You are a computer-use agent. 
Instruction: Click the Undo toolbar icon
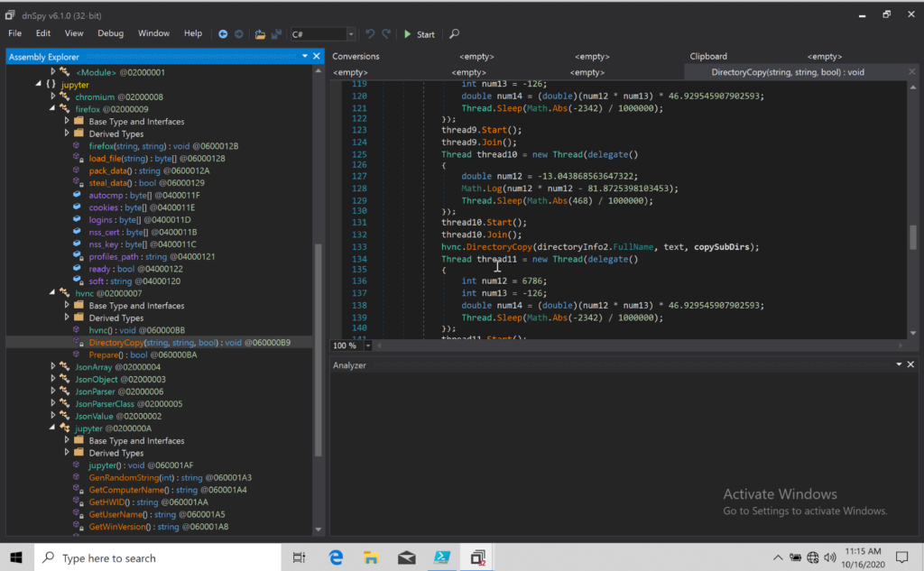click(369, 33)
